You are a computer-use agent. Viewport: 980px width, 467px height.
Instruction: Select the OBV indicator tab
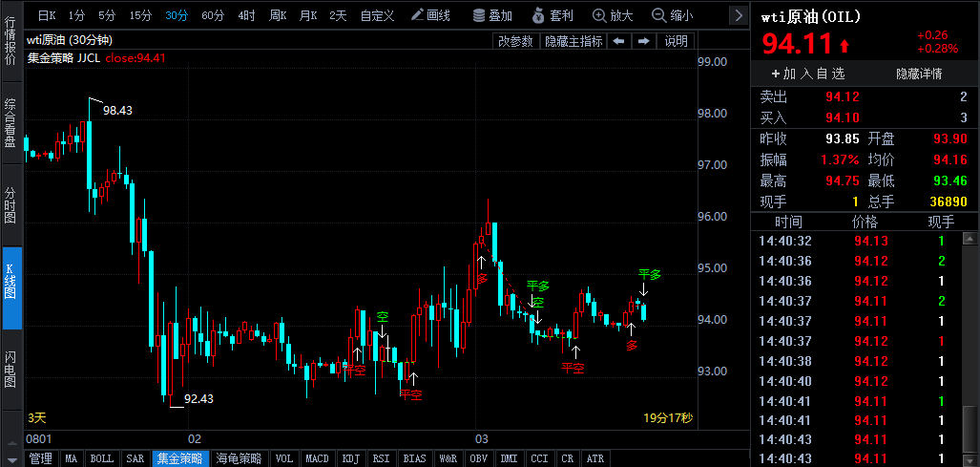coord(479,458)
